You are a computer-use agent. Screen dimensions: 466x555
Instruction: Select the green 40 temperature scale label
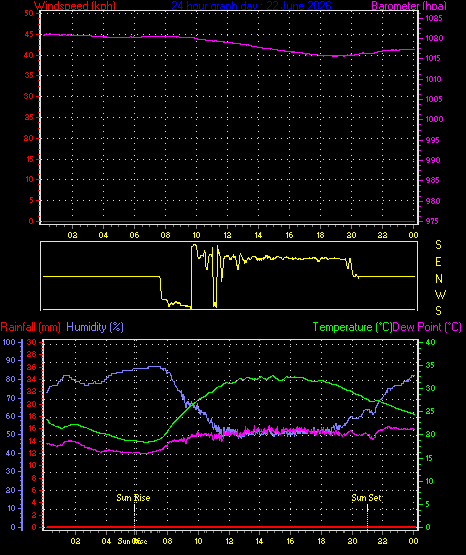pyautogui.click(x=430, y=342)
